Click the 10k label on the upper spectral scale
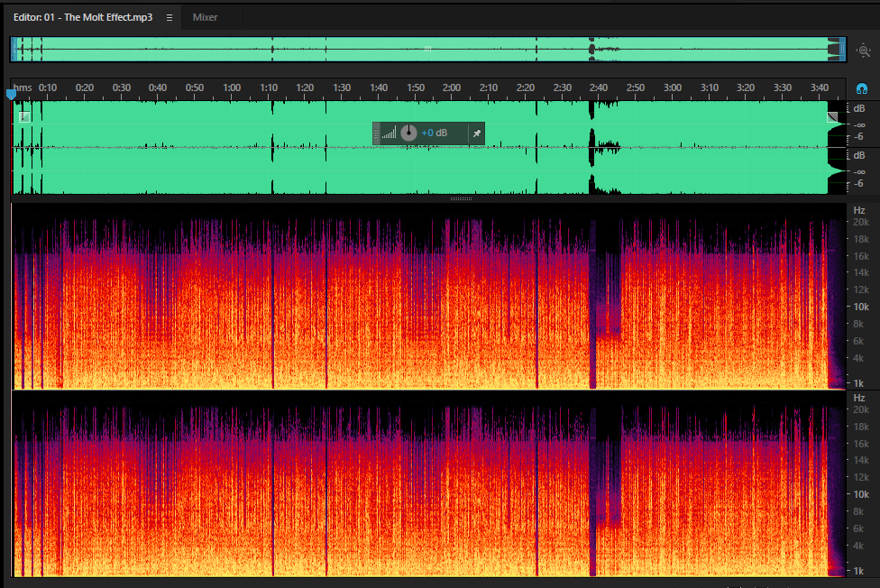 [x=861, y=307]
